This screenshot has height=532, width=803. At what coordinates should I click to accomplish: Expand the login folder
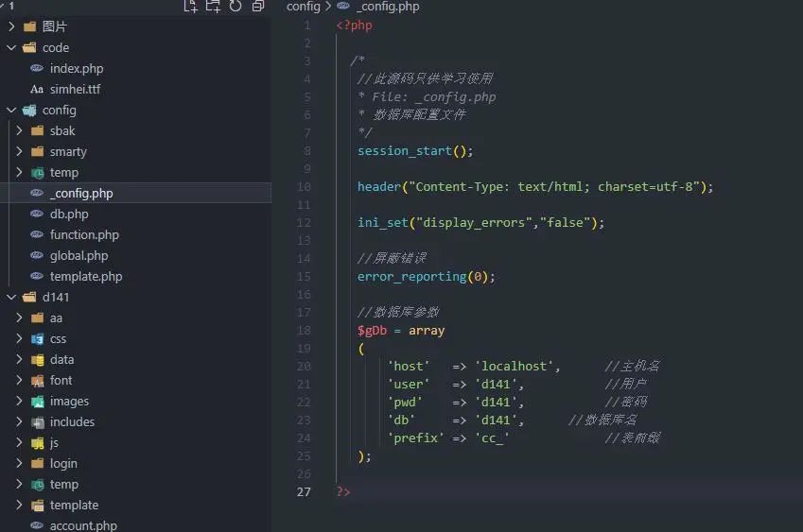(x=19, y=463)
